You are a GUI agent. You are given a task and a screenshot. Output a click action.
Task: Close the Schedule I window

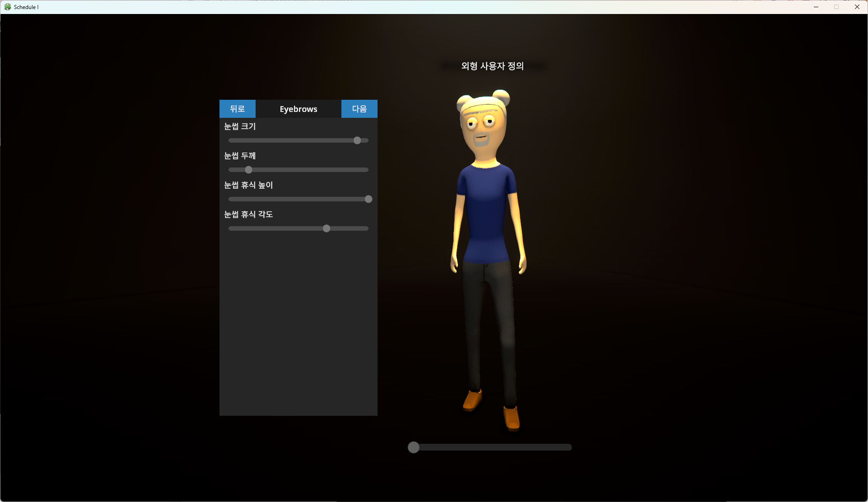pyautogui.click(x=857, y=7)
